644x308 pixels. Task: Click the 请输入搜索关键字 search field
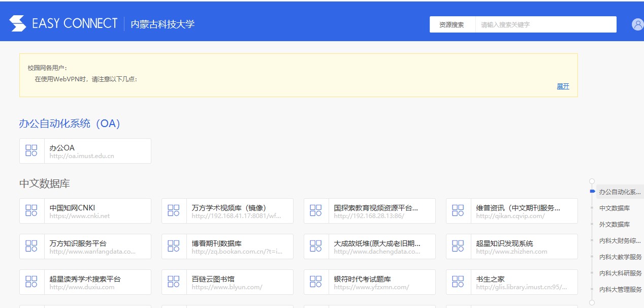point(546,24)
